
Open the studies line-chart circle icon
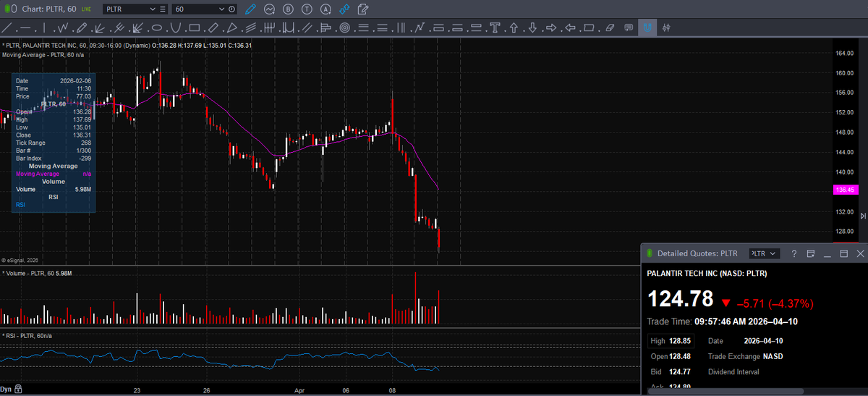coord(269,9)
